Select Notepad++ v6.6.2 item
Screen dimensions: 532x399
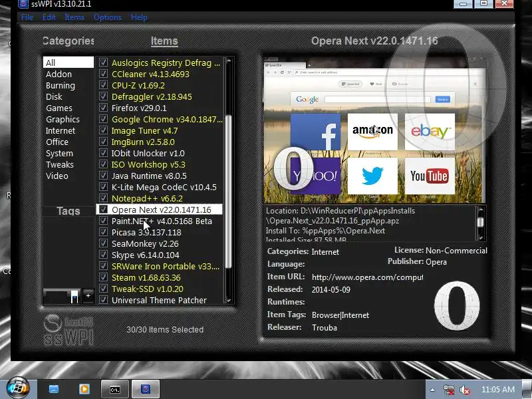tap(160, 198)
